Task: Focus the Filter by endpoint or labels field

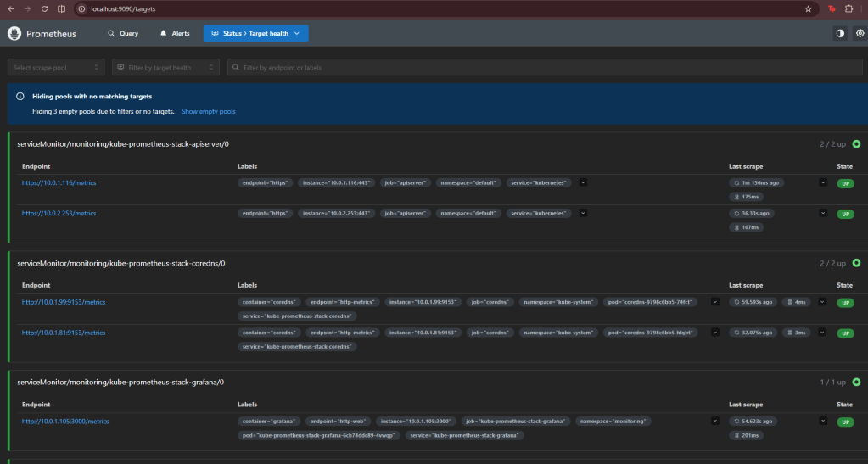Action: 545,68
